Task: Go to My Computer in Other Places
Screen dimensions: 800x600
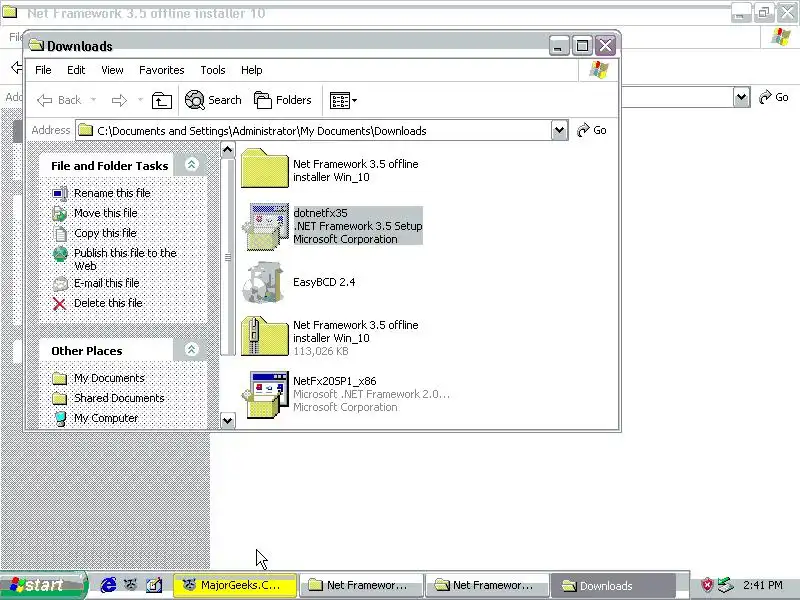Action: 106,418
